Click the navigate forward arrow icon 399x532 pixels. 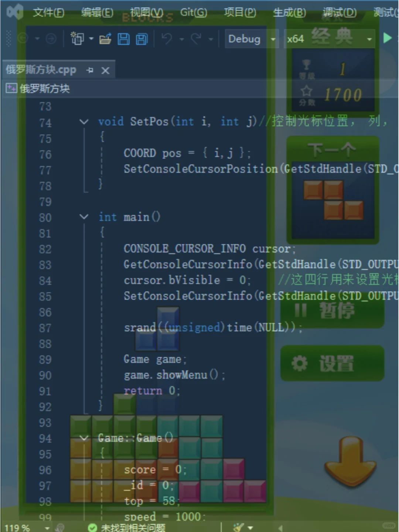[51, 38]
